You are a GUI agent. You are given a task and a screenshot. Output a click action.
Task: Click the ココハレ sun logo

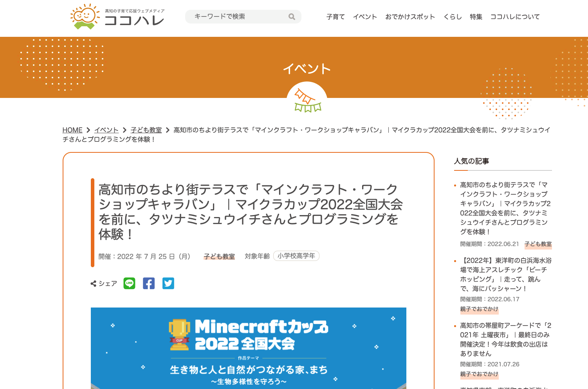[84, 16]
